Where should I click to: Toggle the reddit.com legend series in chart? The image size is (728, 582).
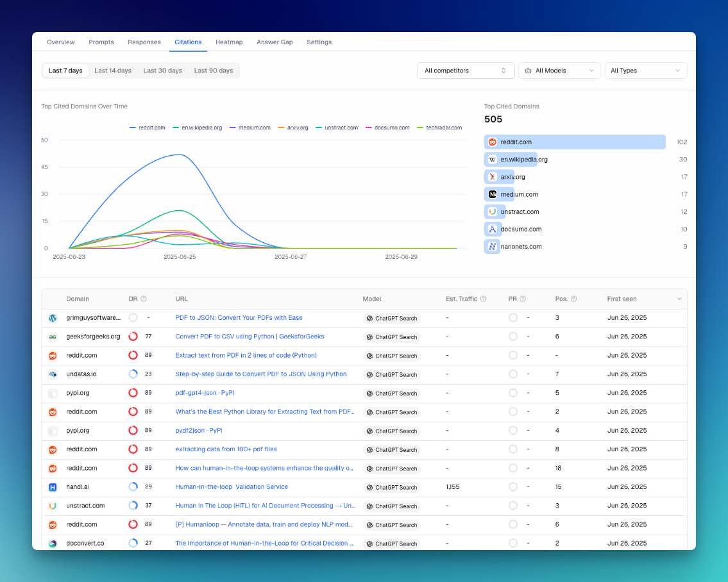click(147, 128)
